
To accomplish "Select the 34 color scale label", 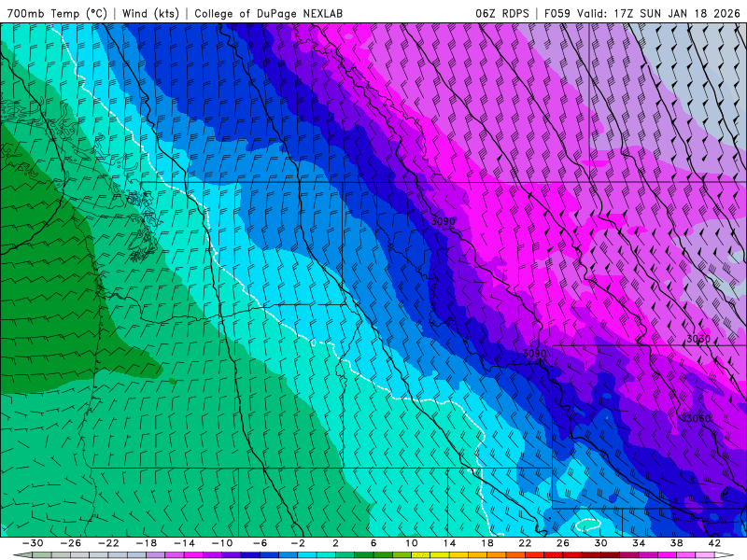I will coord(639,543).
